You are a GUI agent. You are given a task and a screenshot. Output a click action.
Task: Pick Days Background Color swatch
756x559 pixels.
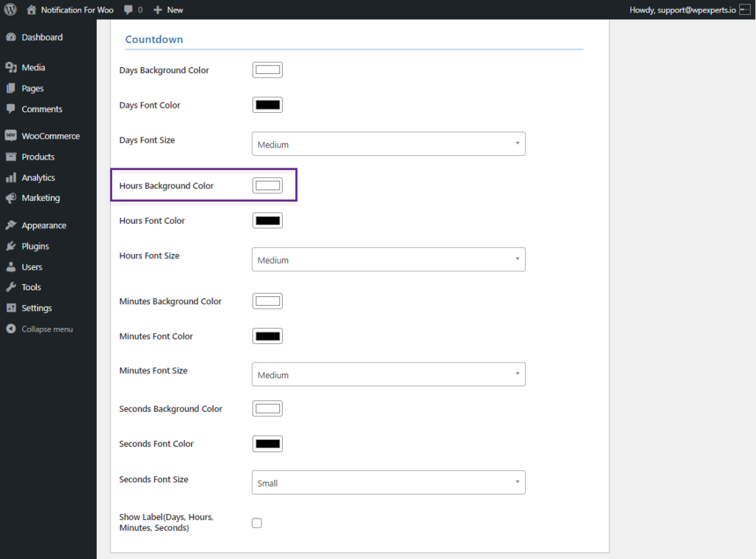point(267,70)
